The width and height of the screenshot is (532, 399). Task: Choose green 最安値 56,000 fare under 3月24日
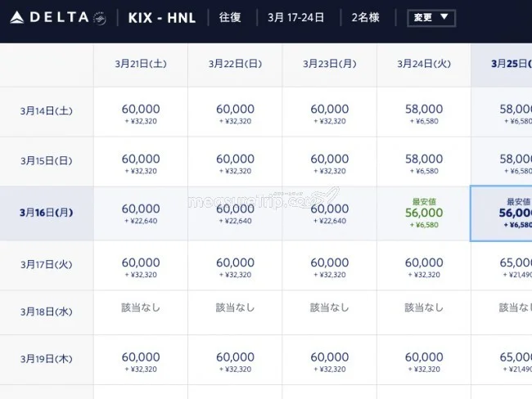coord(423,213)
